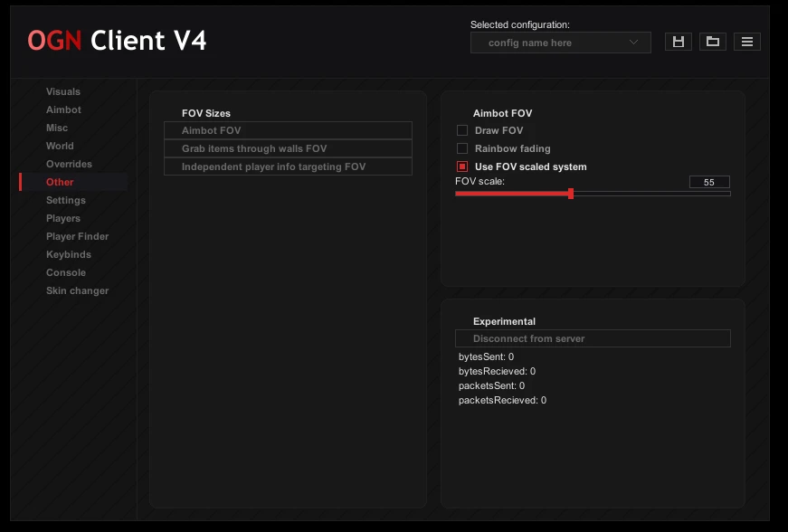Screen dimensions: 788x532
Task: Open the Visuals tab
Action: click(63, 91)
